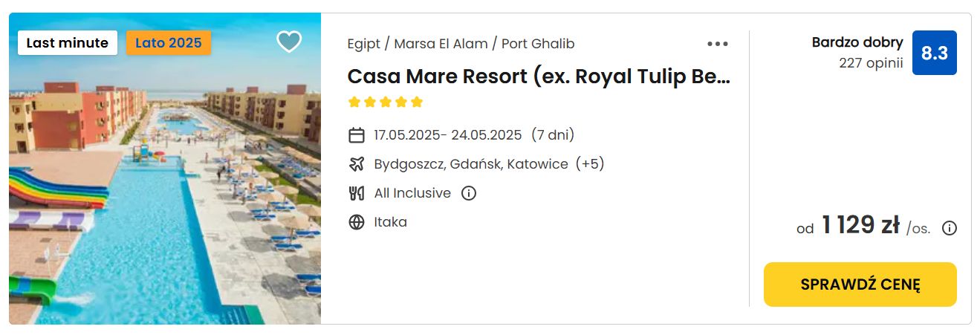
Task: Click the resort pool photo thumbnail
Action: [165, 169]
